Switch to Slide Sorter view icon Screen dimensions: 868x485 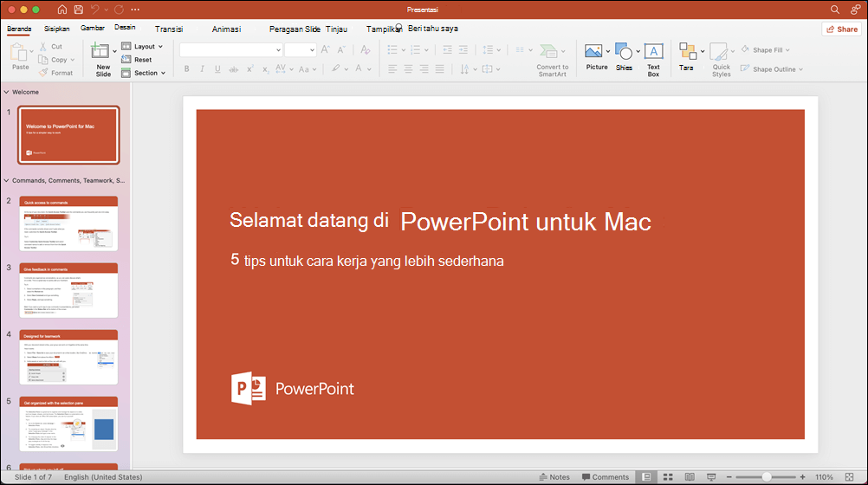(x=668, y=476)
